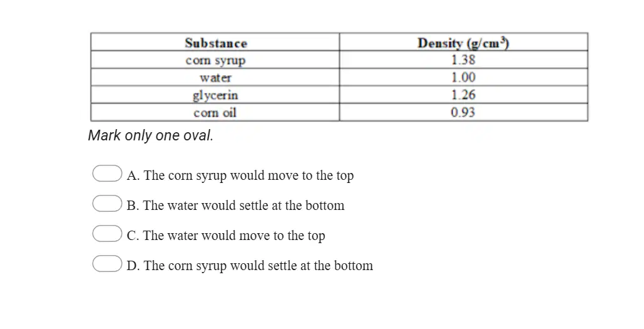Click the glycerin table cell
This screenshot has height=329, width=644.
click(x=216, y=95)
